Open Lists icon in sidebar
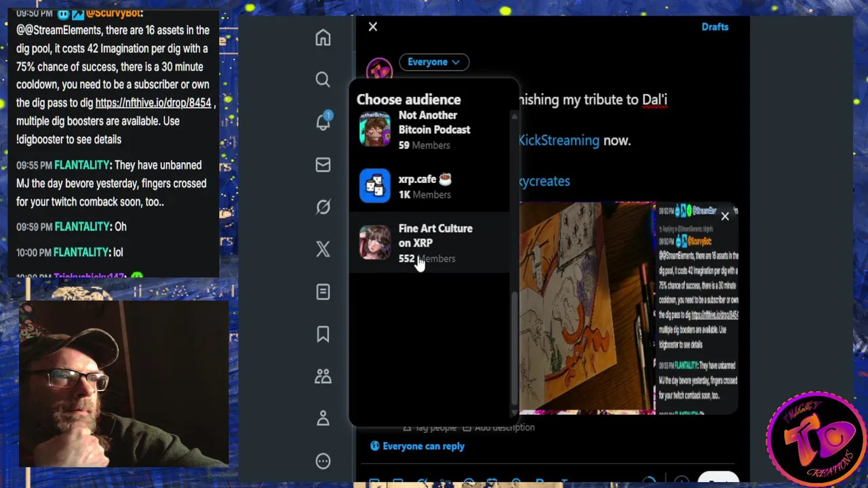 click(323, 291)
